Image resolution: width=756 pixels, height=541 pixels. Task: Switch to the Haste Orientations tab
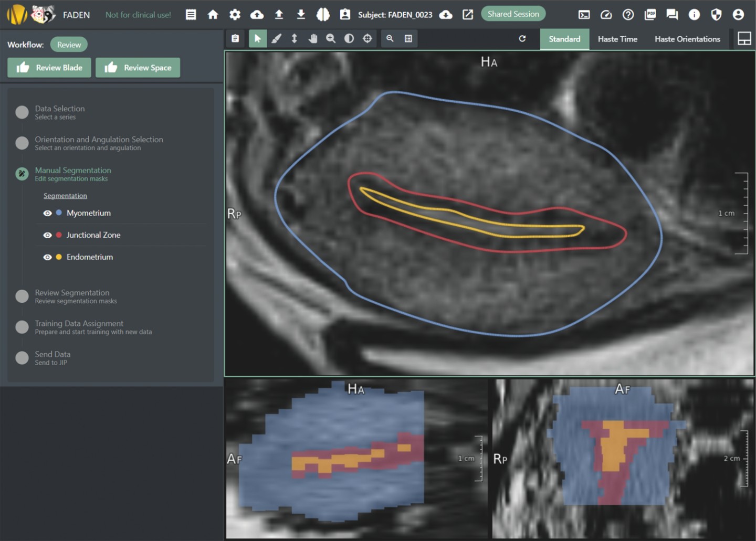coord(687,39)
